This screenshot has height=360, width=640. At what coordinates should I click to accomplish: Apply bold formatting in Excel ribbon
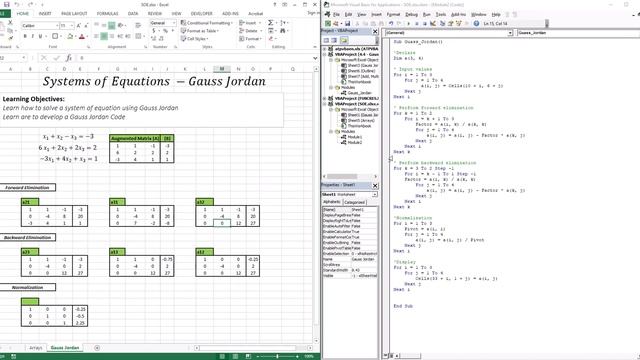pyautogui.click(x=25, y=36)
